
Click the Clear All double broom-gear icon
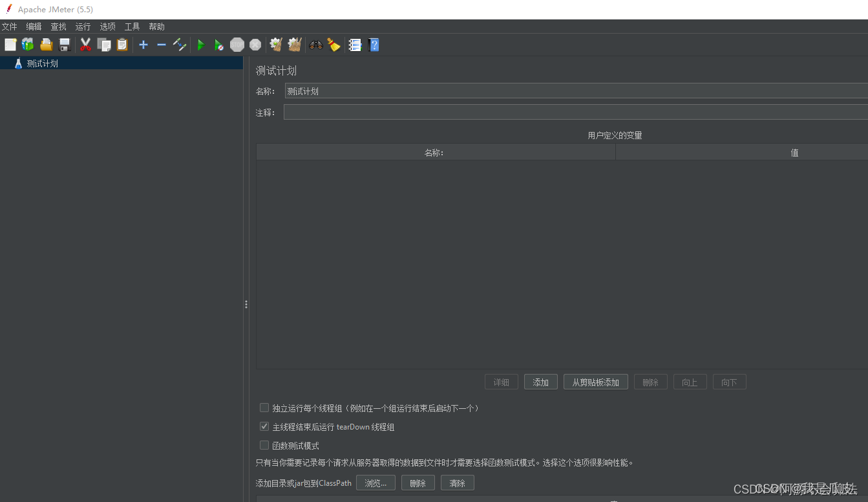tap(295, 45)
